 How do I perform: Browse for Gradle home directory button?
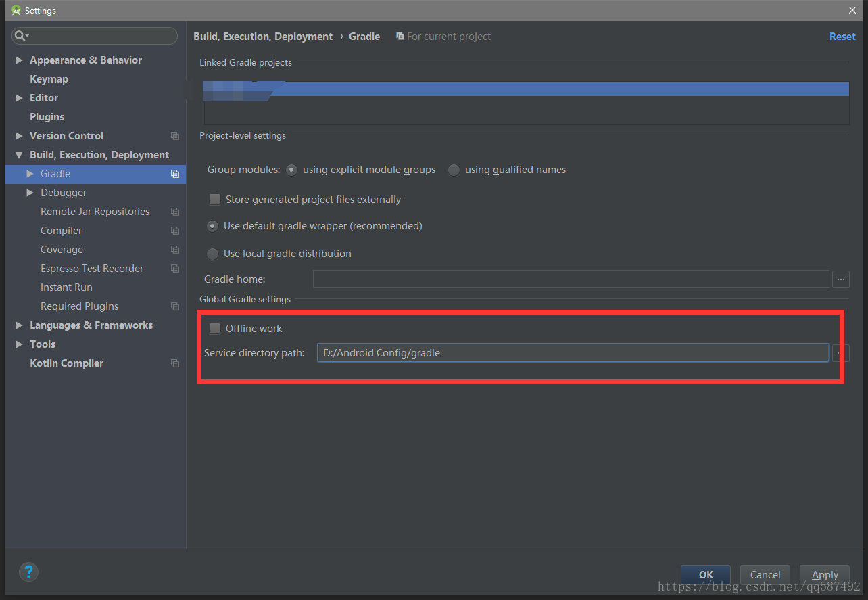pyautogui.click(x=841, y=279)
